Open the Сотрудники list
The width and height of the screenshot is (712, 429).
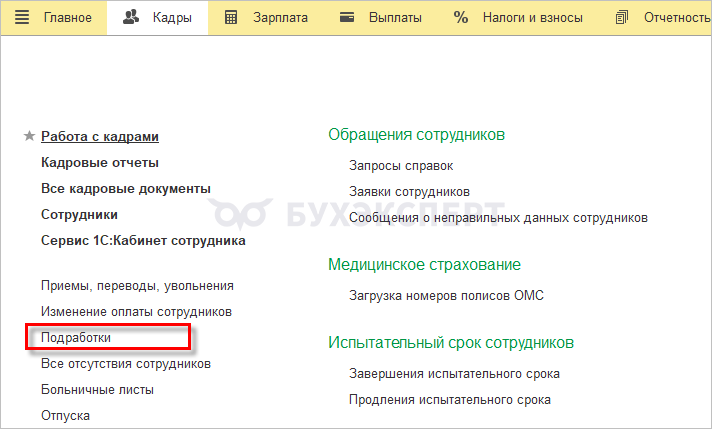pos(79,214)
